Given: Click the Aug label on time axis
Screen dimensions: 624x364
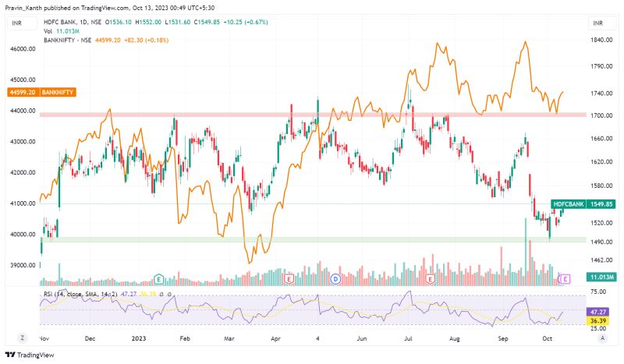Looking at the screenshot, I should tap(455, 338).
